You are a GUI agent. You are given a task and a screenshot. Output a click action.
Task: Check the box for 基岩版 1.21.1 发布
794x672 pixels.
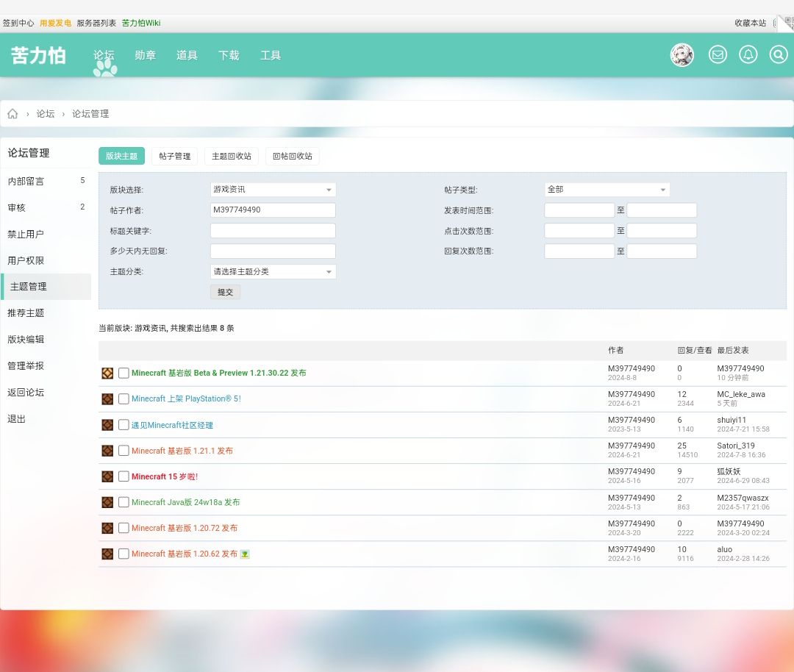(x=124, y=451)
